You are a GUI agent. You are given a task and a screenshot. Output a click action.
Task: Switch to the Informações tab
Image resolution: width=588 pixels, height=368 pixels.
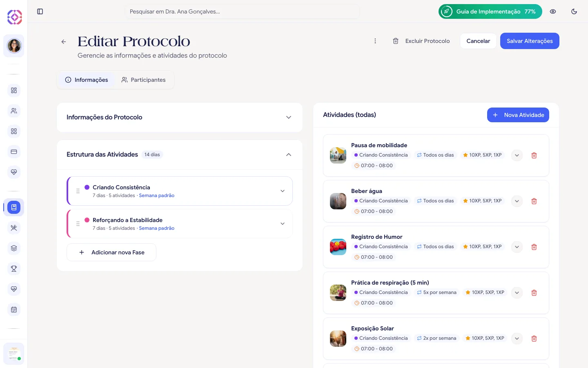(87, 80)
